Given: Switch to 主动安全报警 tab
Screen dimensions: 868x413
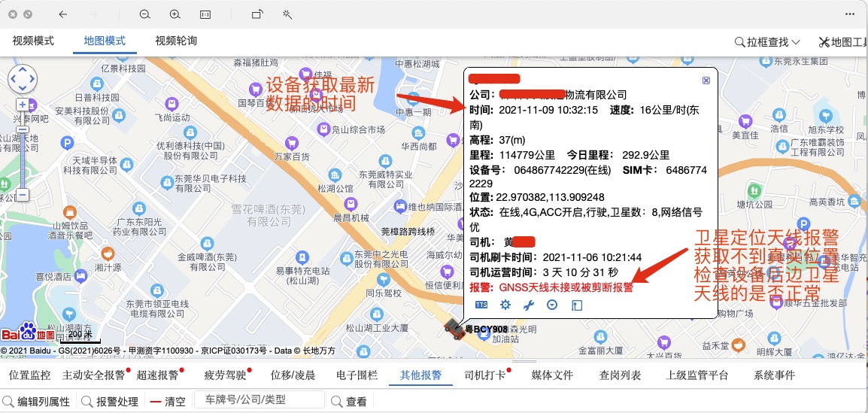Looking at the screenshot, I should [94, 375].
